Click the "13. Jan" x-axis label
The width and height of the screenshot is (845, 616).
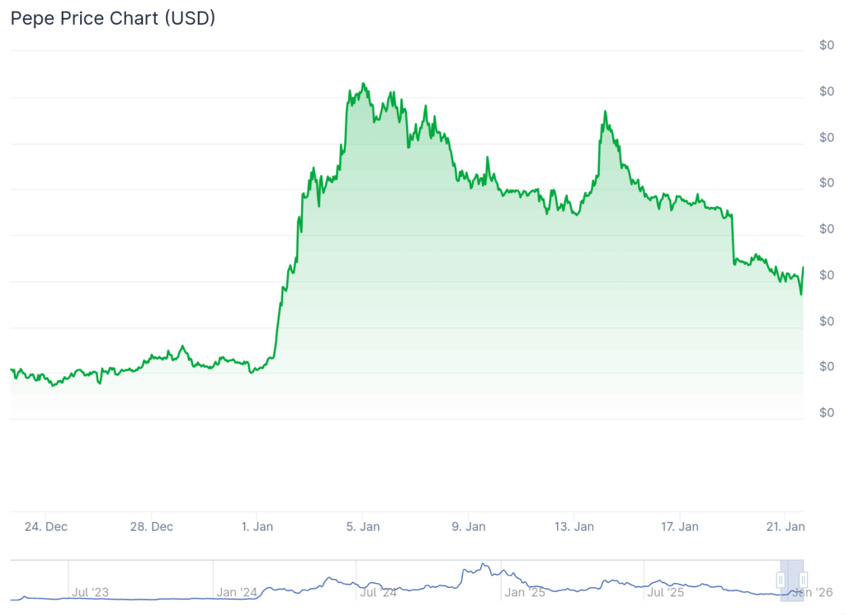click(x=574, y=527)
